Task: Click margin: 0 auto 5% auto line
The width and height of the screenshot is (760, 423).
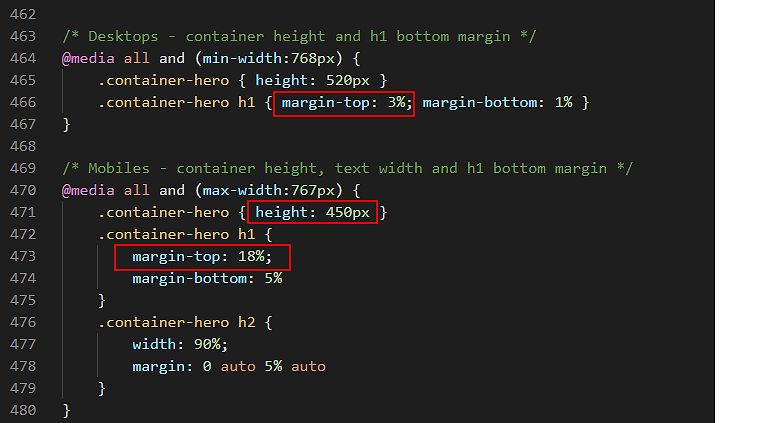Action: click(229, 367)
